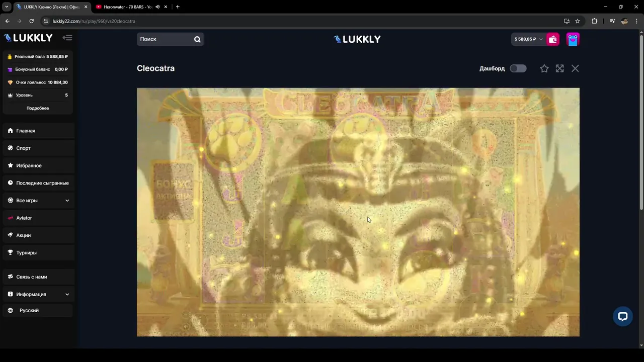View site information icon in the address bar
This screenshot has width=644, height=362.
click(46, 21)
